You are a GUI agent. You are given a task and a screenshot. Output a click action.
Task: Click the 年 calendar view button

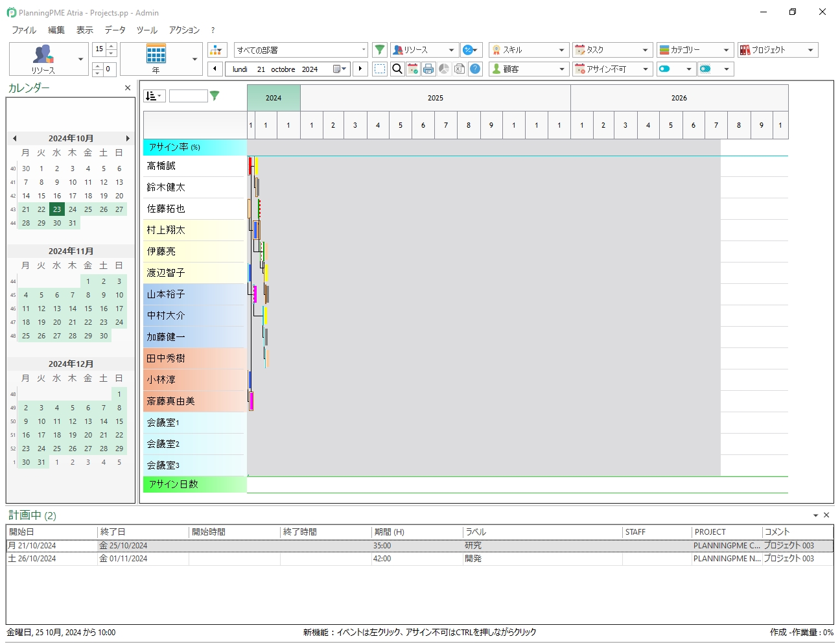click(156, 59)
